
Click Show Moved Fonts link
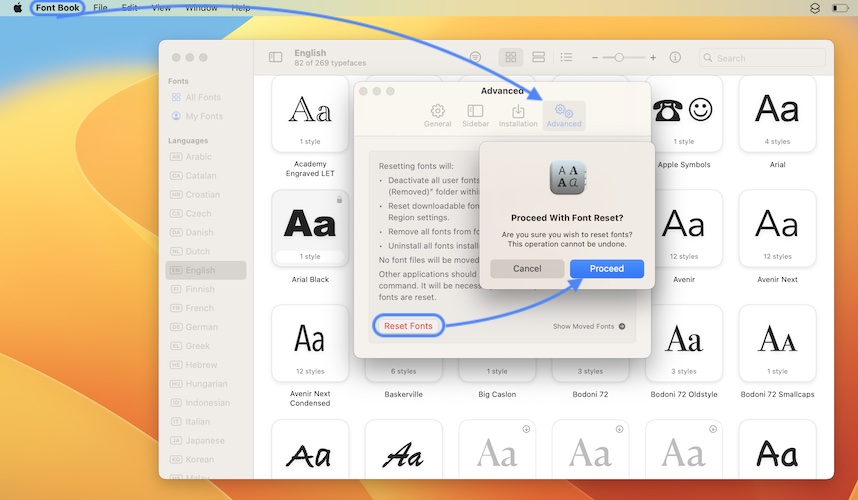589,326
